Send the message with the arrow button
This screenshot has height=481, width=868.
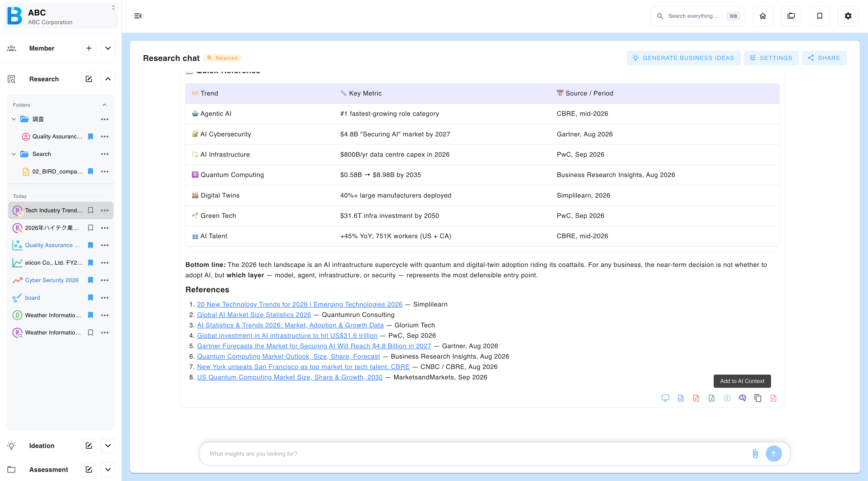click(774, 453)
